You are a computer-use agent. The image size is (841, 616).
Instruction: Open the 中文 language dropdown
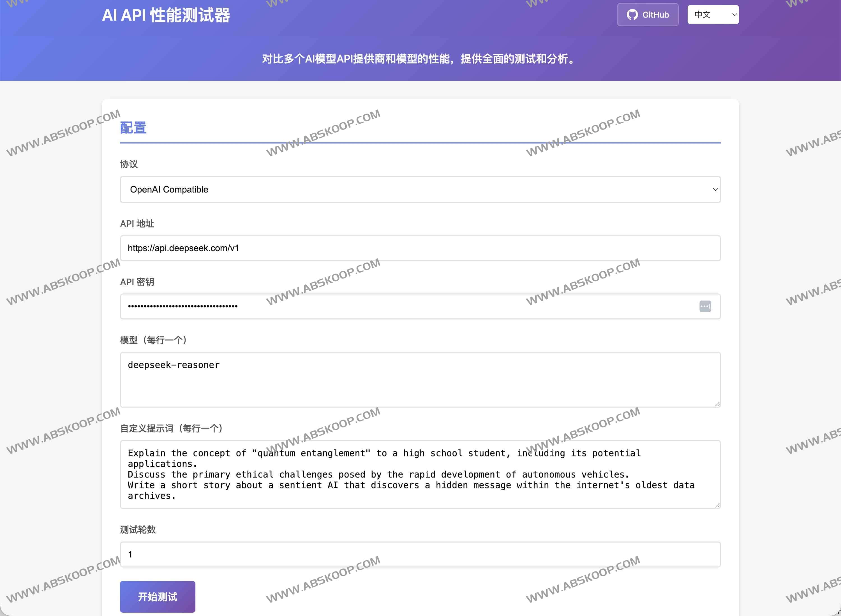pos(713,15)
